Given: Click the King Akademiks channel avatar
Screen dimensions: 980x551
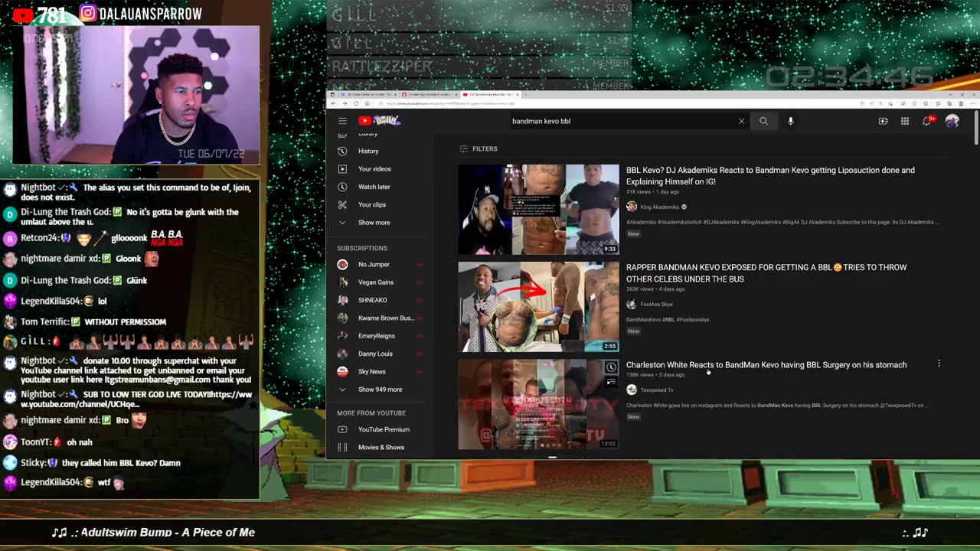Looking at the screenshot, I should [x=632, y=207].
